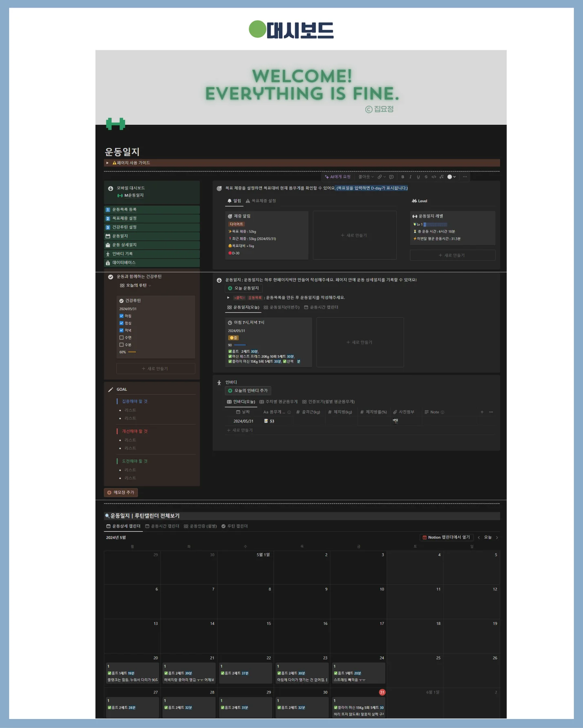Switch to the 목표체중 설정 tab

click(x=261, y=201)
